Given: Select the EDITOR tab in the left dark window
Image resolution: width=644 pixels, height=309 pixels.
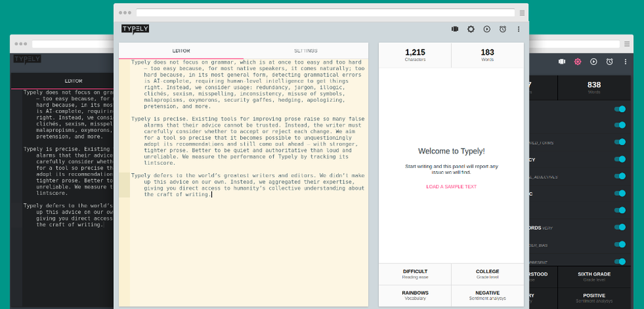Looking at the screenshot, I should coord(73,81).
